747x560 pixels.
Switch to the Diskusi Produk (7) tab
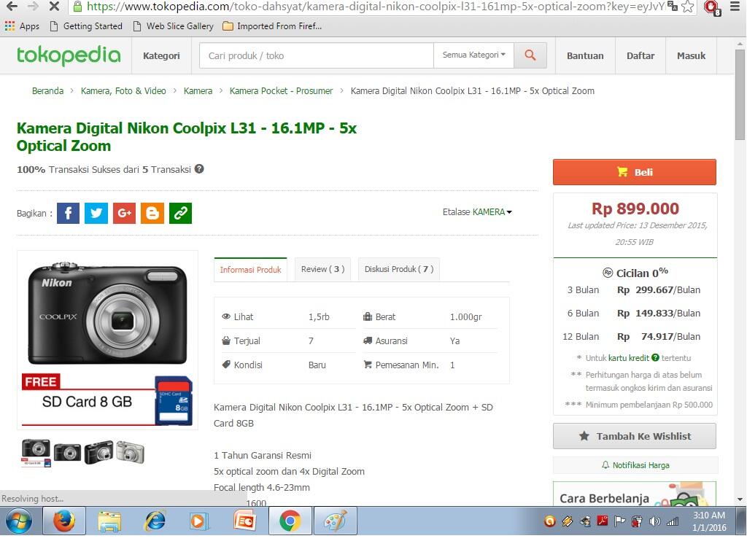(x=399, y=269)
